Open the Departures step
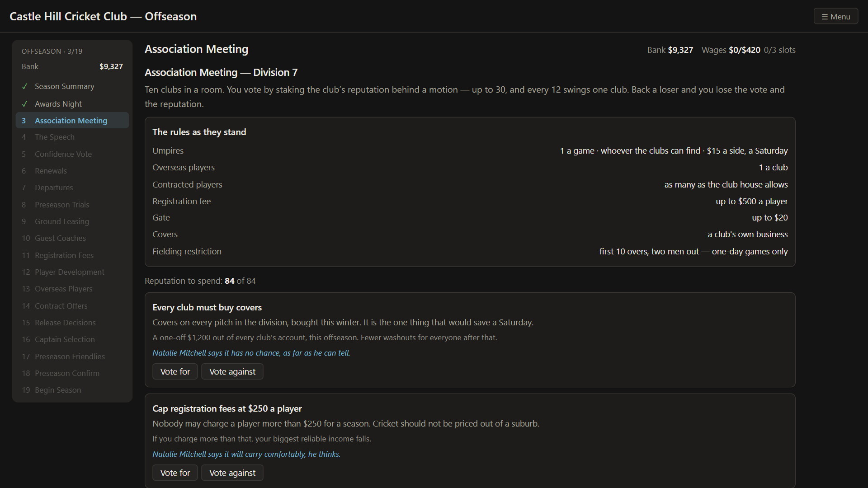Image resolution: width=868 pixels, height=488 pixels. 72,188
